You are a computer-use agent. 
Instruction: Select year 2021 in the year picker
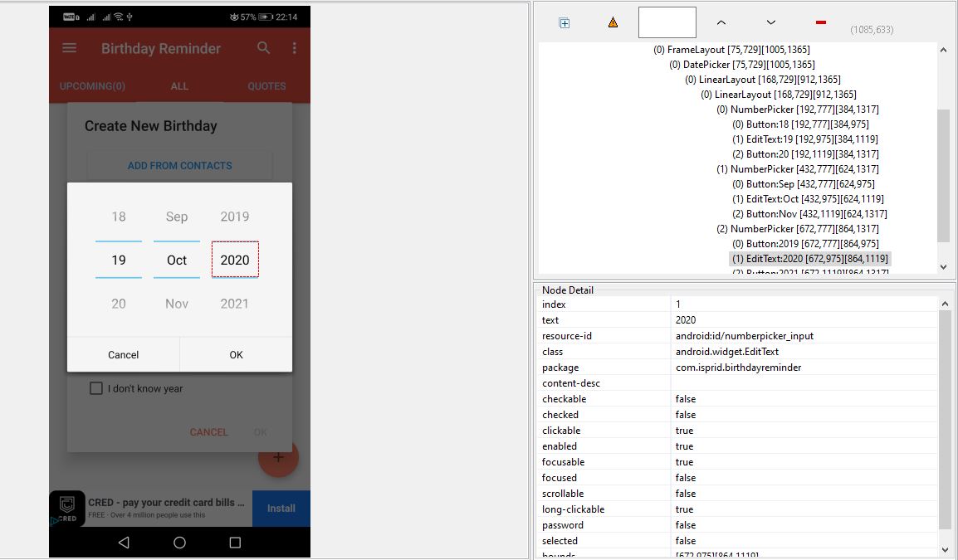pos(234,304)
